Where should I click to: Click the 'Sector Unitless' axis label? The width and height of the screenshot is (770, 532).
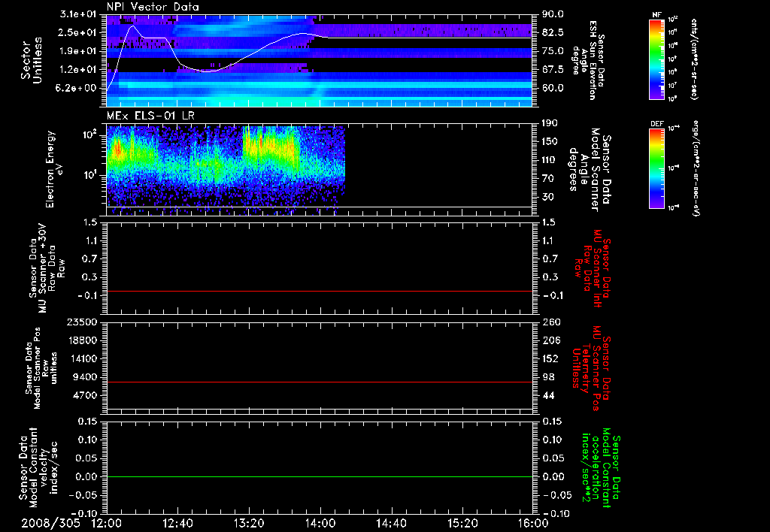pos(32,60)
